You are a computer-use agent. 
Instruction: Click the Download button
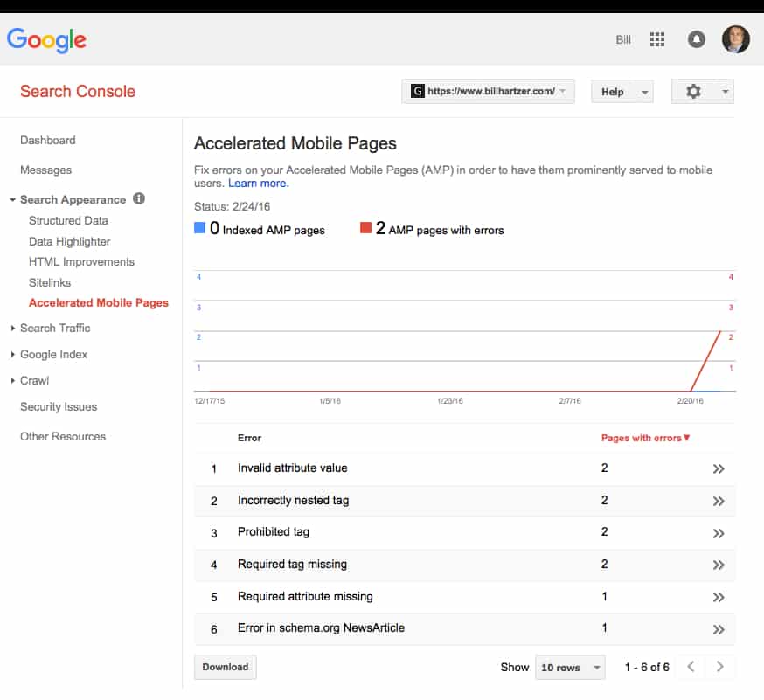(225, 667)
